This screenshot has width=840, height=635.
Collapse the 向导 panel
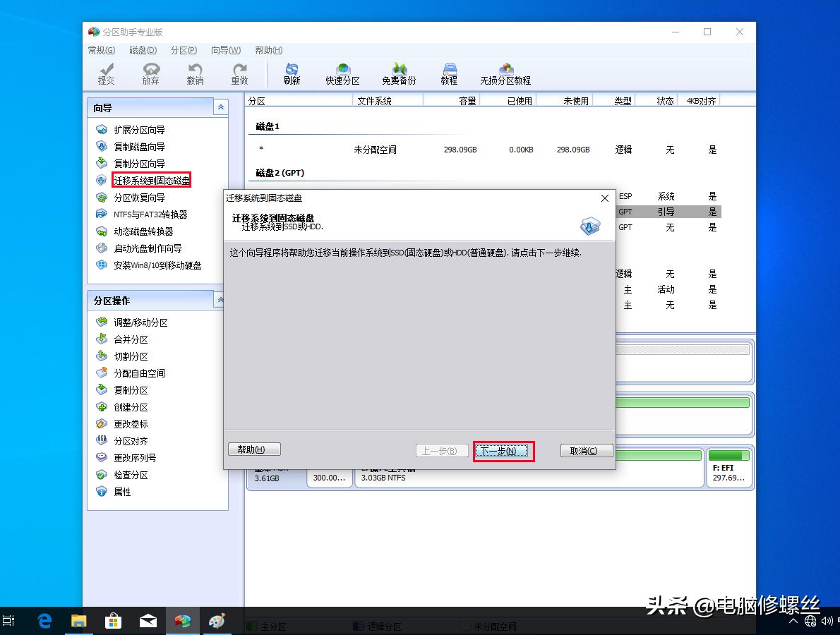(x=221, y=107)
